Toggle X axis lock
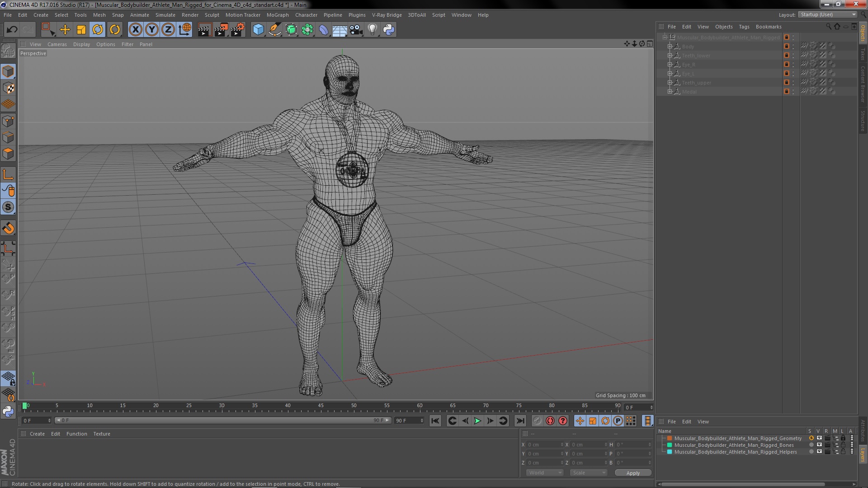This screenshot has width=868, height=488. tap(135, 30)
